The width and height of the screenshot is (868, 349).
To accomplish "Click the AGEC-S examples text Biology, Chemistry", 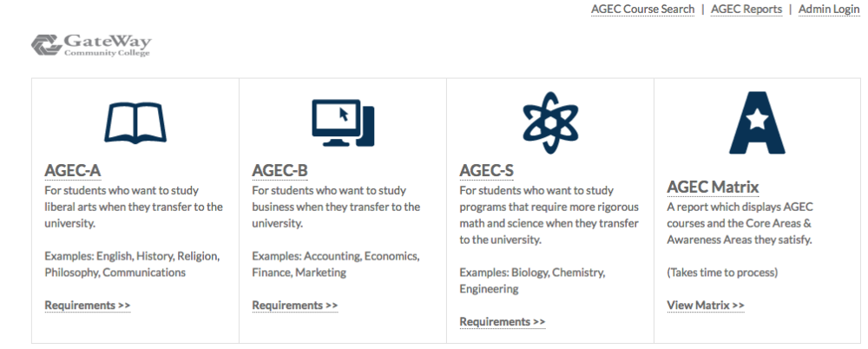I will (532, 281).
